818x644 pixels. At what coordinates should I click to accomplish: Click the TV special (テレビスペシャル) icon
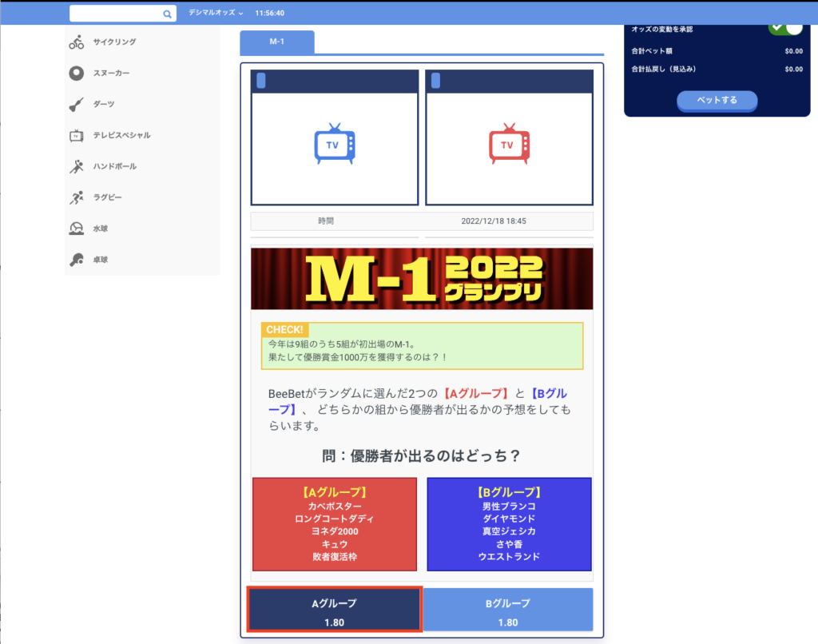point(76,136)
